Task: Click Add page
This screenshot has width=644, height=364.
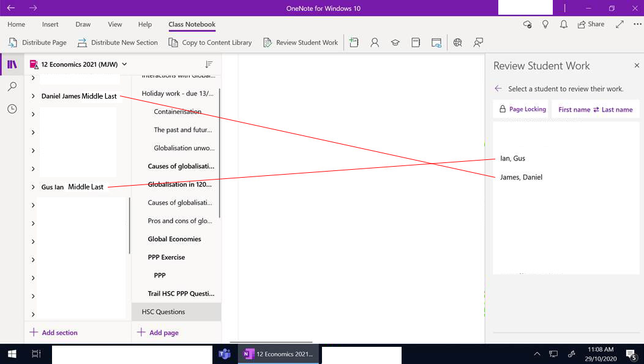Action: pos(158,332)
